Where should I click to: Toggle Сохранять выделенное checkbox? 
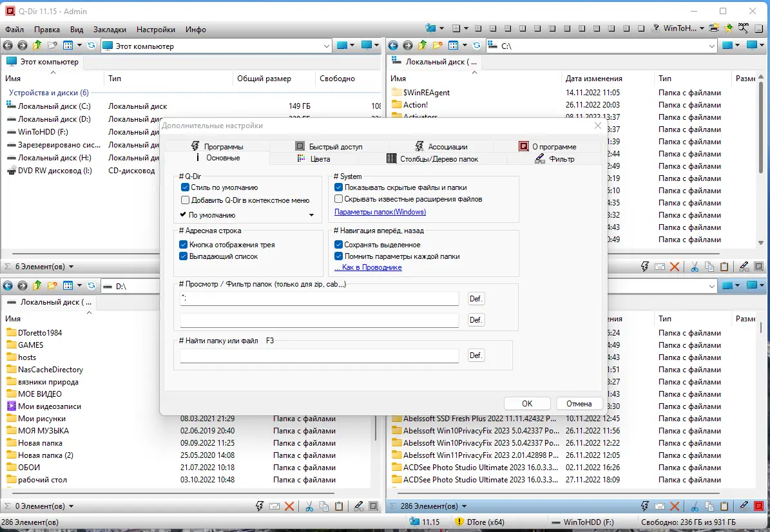[x=338, y=244]
